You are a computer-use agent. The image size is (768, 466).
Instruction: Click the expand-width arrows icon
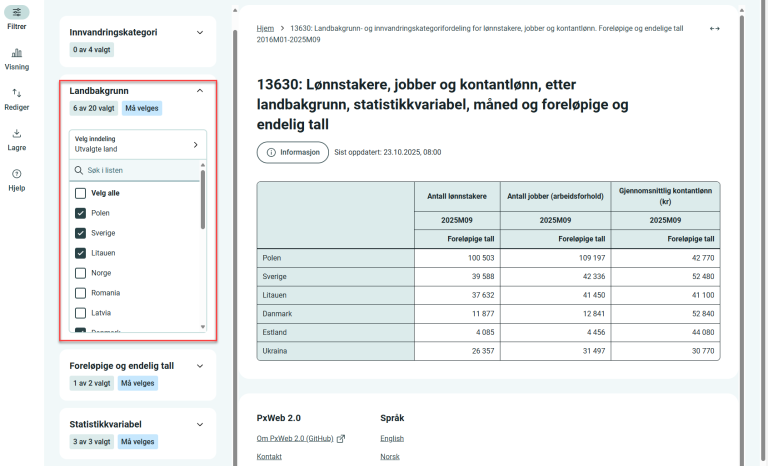tap(715, 29)
